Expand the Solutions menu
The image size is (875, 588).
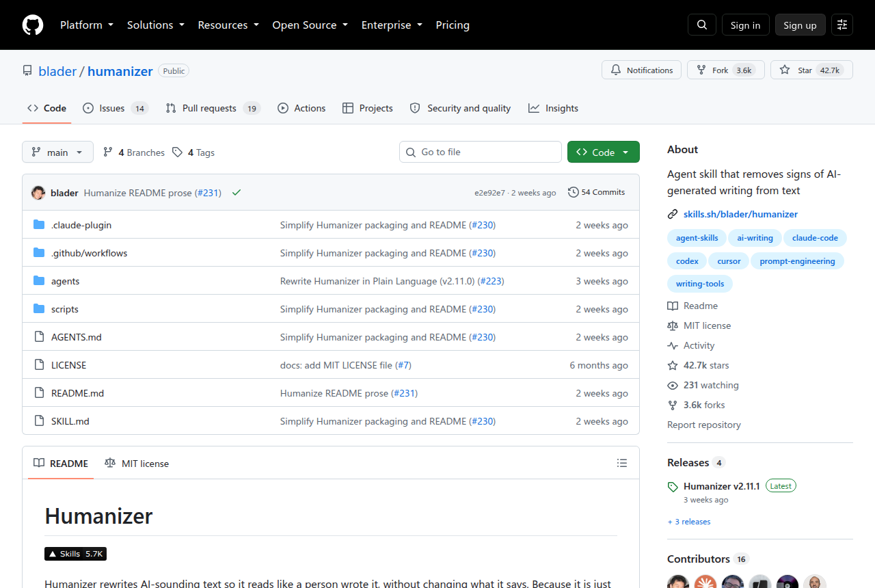(156, 25)
